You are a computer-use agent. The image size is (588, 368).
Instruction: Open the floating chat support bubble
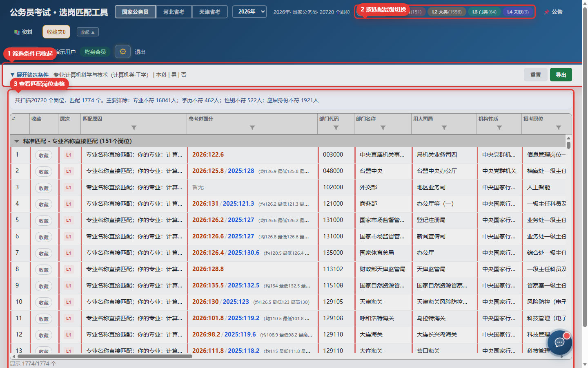(x=559, y=342)
